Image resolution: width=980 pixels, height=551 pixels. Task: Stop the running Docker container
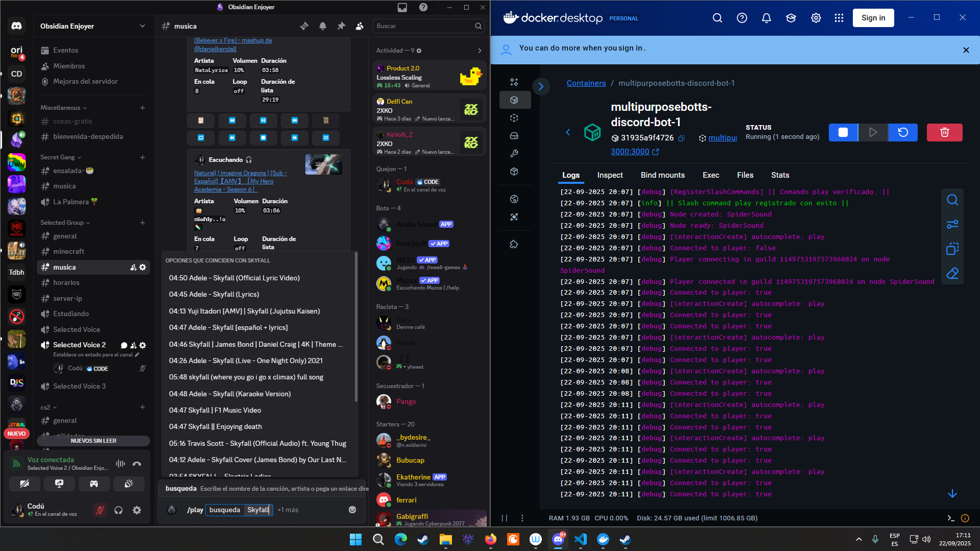coord(843,133)
